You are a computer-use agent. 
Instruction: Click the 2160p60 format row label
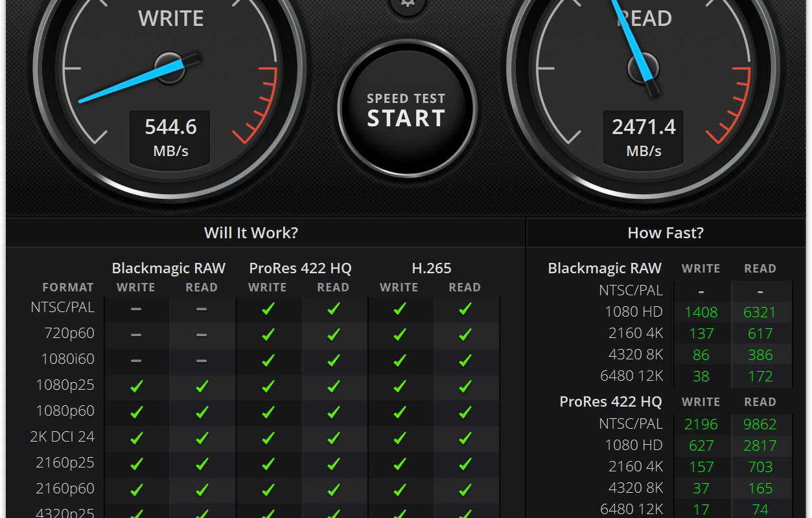coord(65,489)
